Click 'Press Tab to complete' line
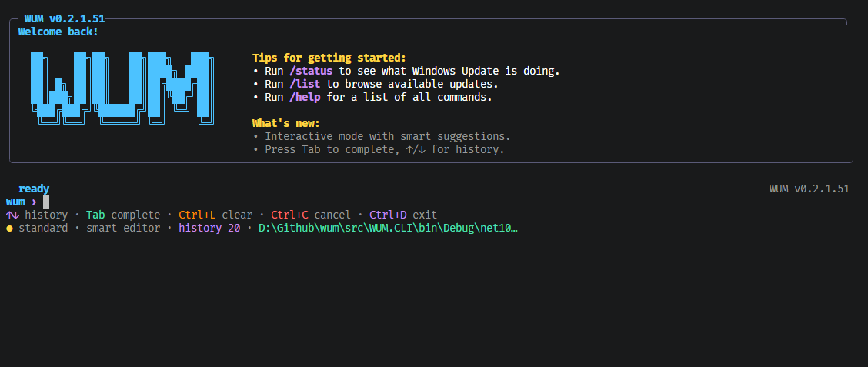 (385, 149)
